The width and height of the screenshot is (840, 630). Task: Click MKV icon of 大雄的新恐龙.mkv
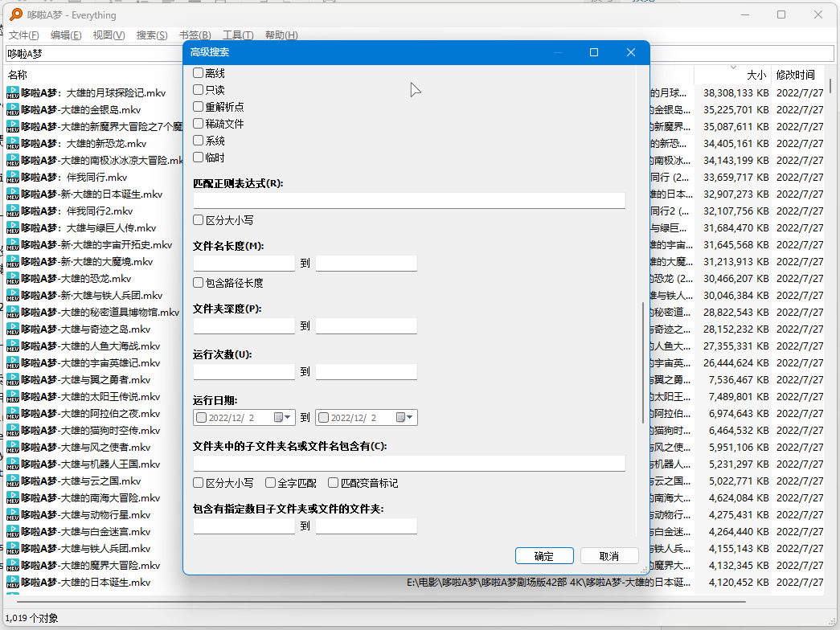click(x=13, y=144)
